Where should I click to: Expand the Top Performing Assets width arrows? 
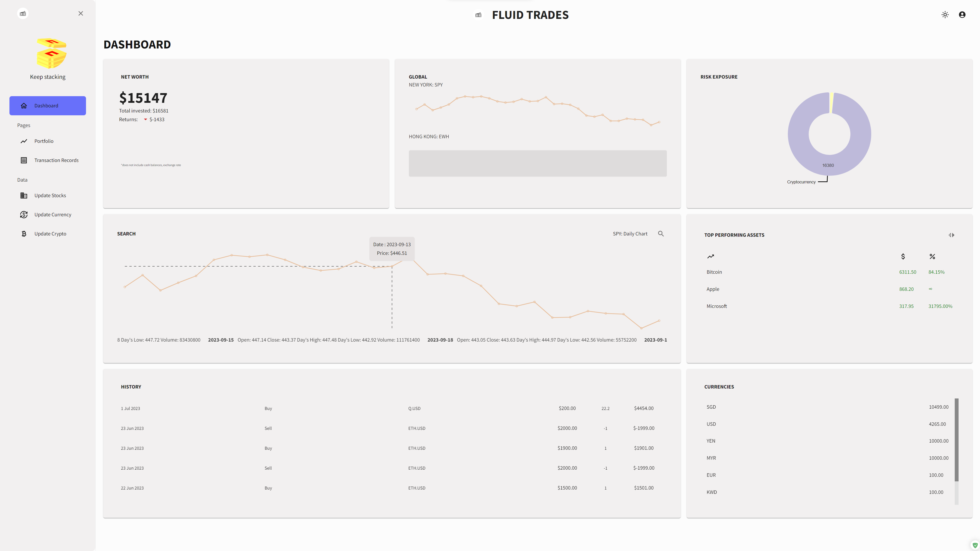951,235
